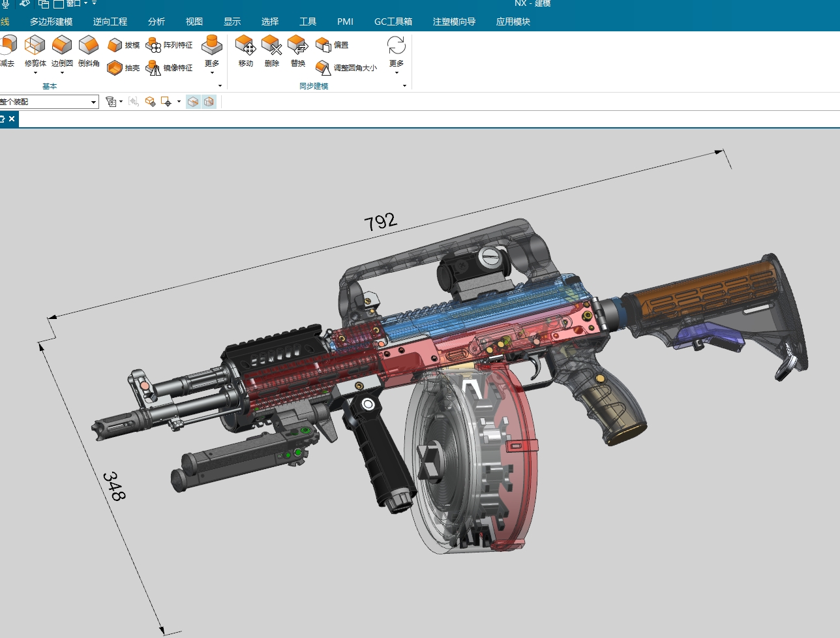Image resolution: width=840 pixels, height=638 pixels.
Task: Click the switch window icon in title bar
Action: point(44,4)
